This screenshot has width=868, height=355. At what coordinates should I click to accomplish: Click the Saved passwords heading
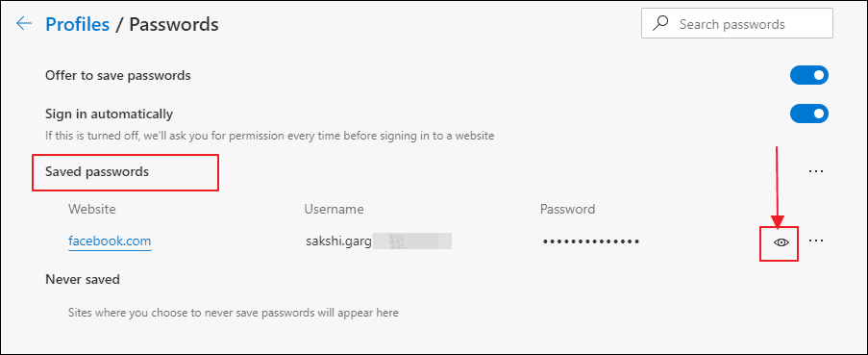point(97,172)
